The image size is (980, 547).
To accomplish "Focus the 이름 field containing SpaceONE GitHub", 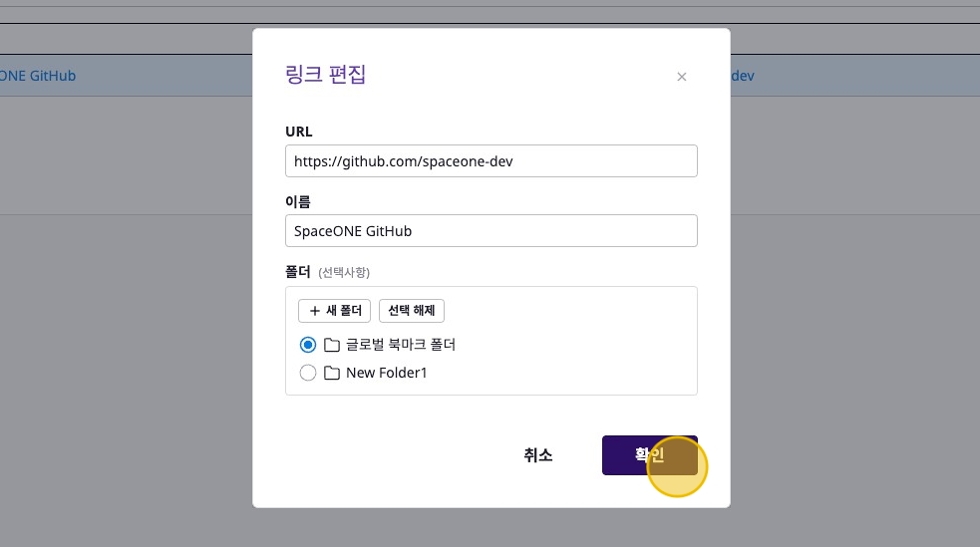I will [x=490, y=231].
